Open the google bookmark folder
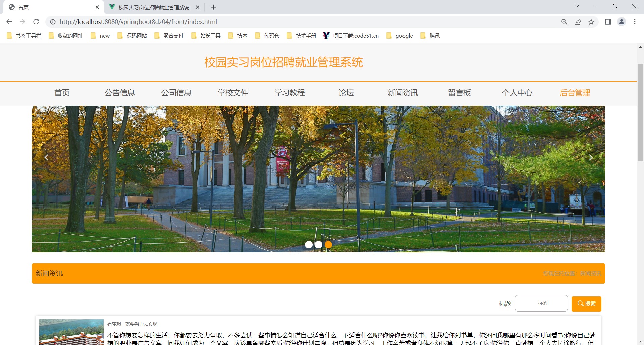Screen dimensions: 644x345 tap(400, 36)
